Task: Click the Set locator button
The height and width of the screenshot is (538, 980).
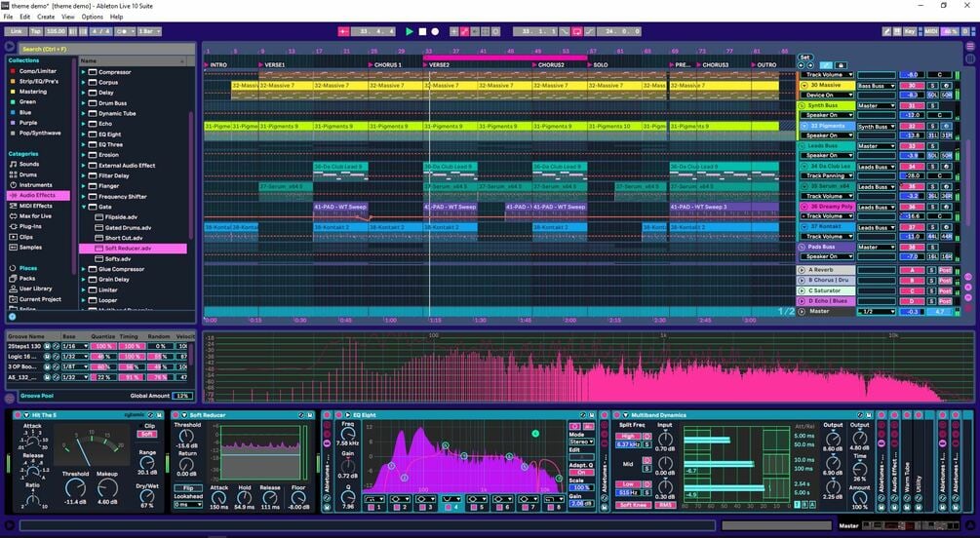Action: [x=805, y=57]
